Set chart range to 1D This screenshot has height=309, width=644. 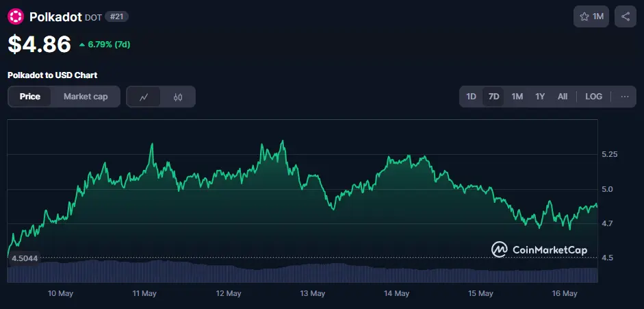(x=471, y=97)
